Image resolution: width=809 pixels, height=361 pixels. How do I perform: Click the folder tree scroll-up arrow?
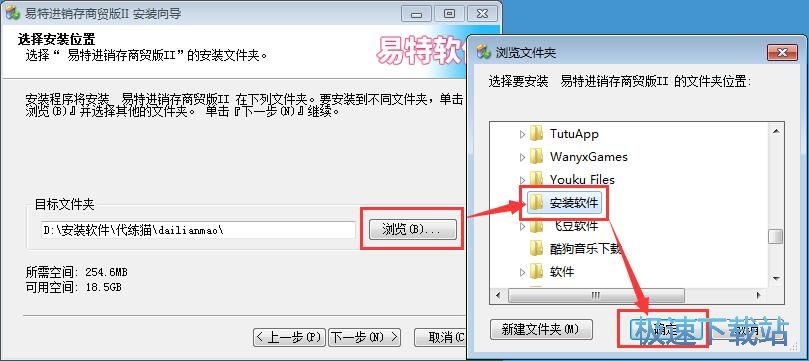pos(775,131)
